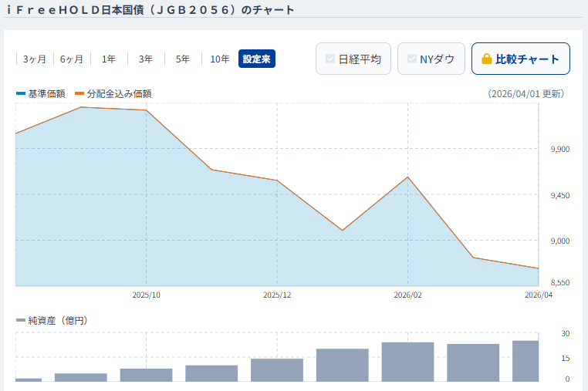Click the 純資産（億円） legend label
This screenshot has width=588, height=391.
pos(58,321)
